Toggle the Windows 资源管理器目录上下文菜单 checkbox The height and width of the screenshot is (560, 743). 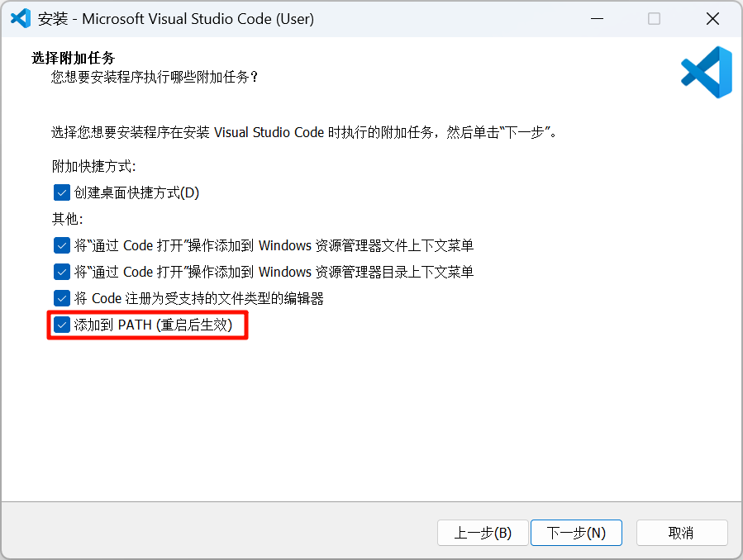62,273
